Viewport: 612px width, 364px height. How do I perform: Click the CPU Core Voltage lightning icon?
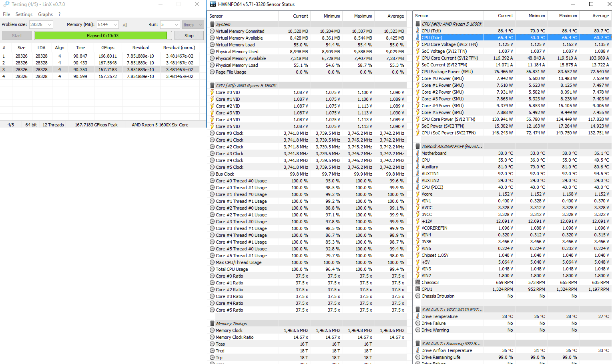[418, 44]
